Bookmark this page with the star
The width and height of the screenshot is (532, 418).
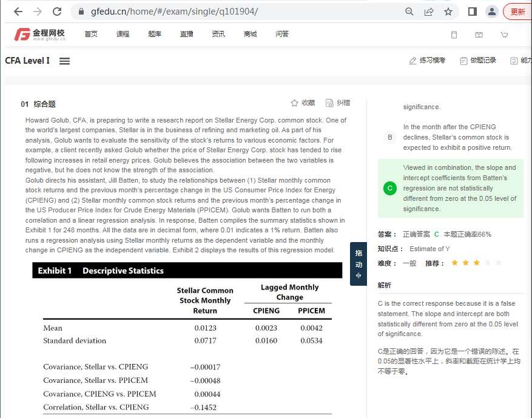pyautogui.click(x=448, y=12)
